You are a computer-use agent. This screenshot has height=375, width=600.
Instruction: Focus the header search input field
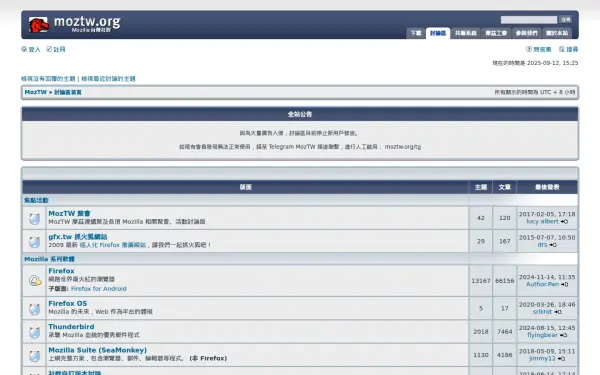[x=529, y=20]
